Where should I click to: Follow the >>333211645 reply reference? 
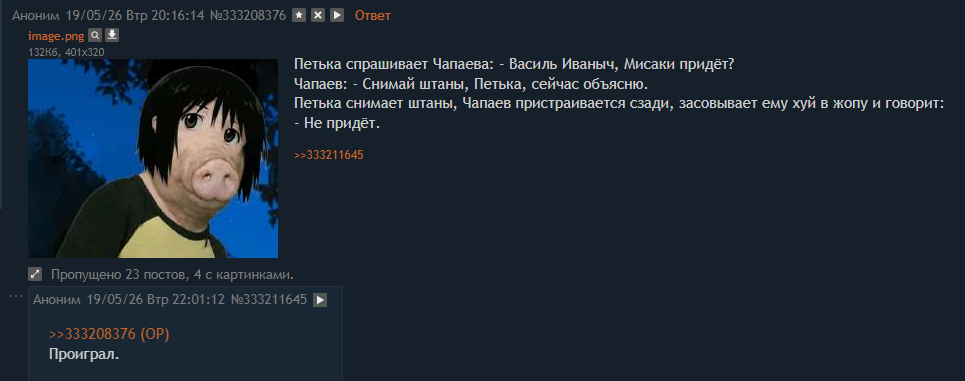(329, 155)
